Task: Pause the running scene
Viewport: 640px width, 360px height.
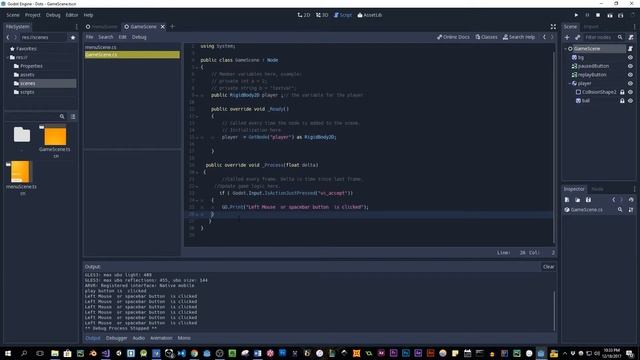Action: pos(587,15)
